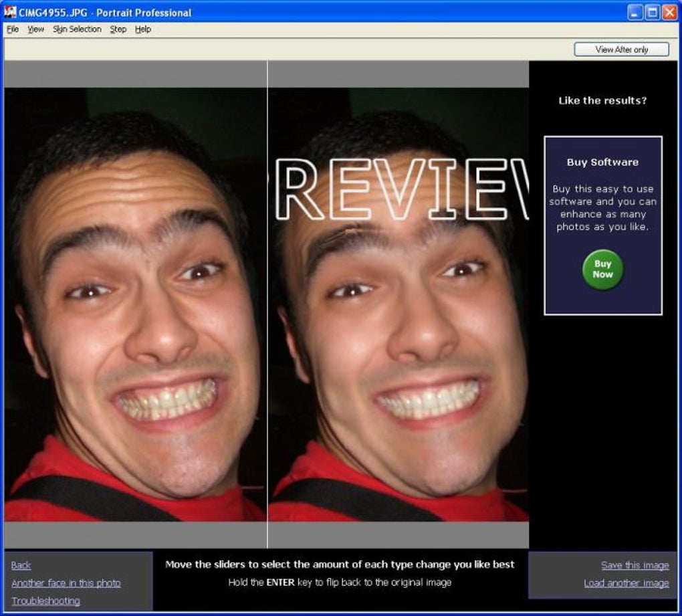Screen dimensions: 682x616
Task: Click the Portrait Professional title bar icon
Action: (9, 12)
